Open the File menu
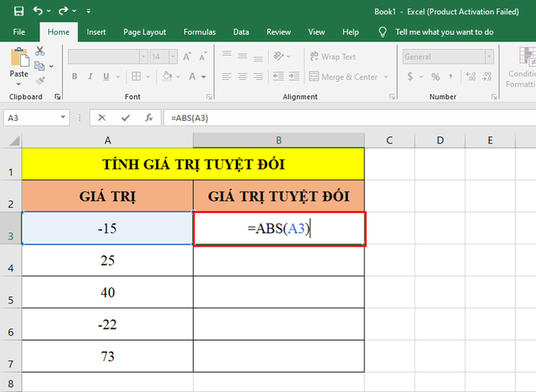 [19, 32]
